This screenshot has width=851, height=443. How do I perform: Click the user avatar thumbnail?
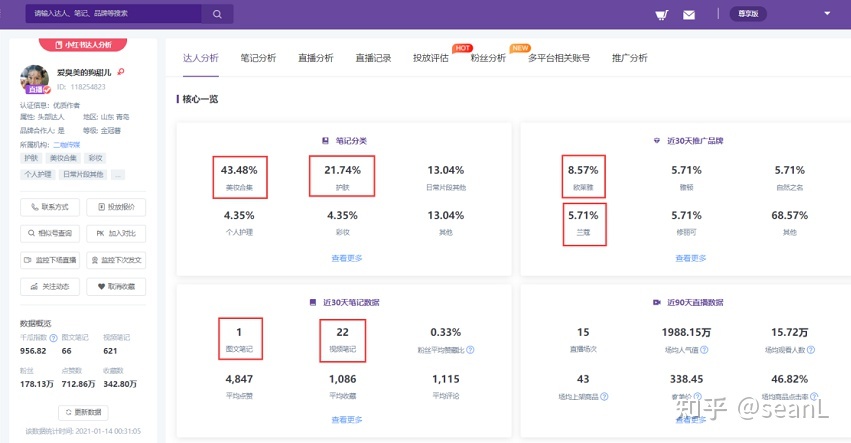(34, 79)
